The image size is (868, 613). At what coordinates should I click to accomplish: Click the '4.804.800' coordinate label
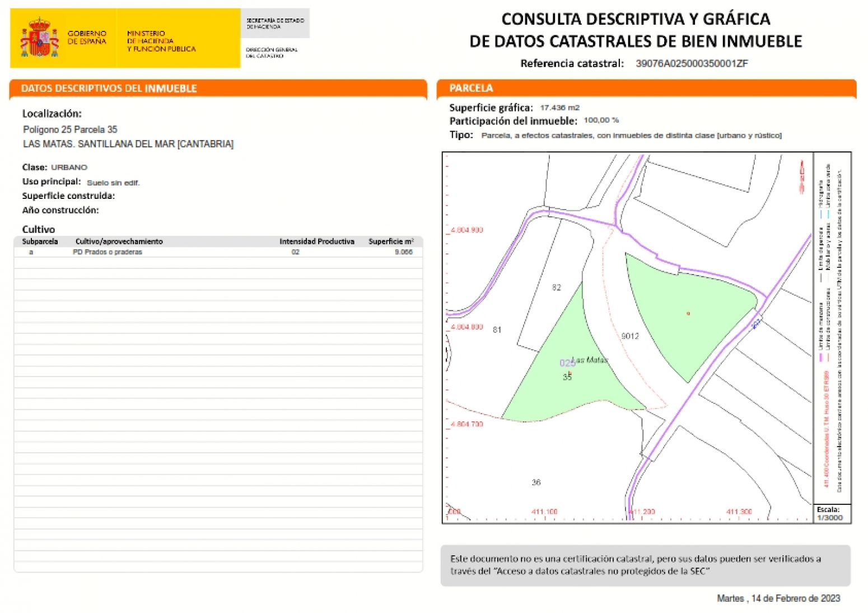[466, 327]
